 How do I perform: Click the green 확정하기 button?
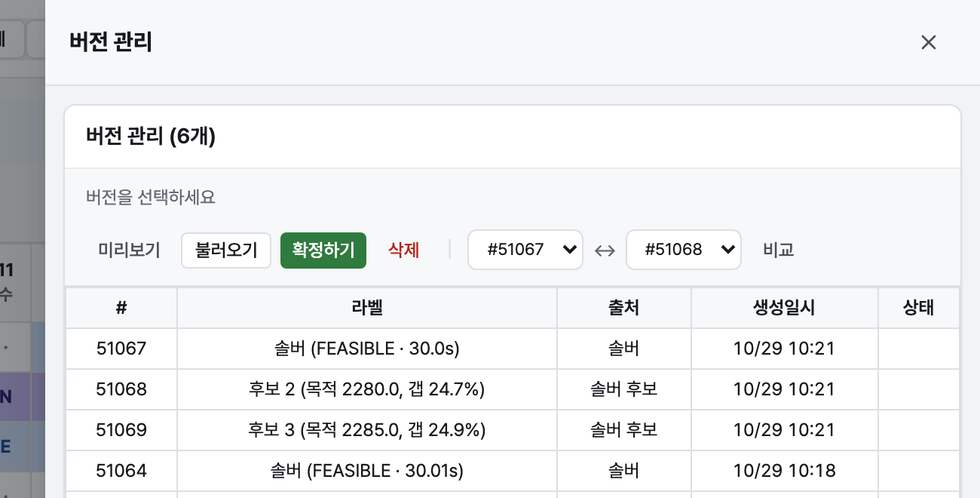point(323,250)
